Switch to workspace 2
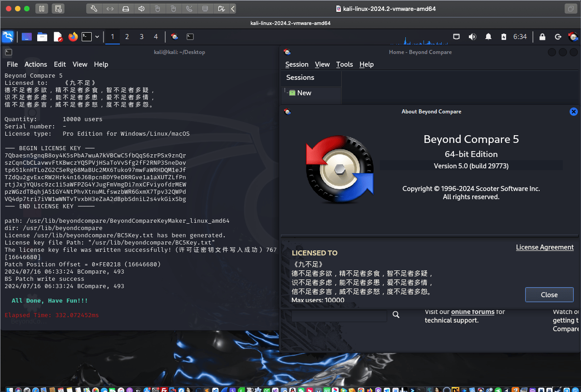The width and height of the screenshot is (581, 392). coord(127,37)
